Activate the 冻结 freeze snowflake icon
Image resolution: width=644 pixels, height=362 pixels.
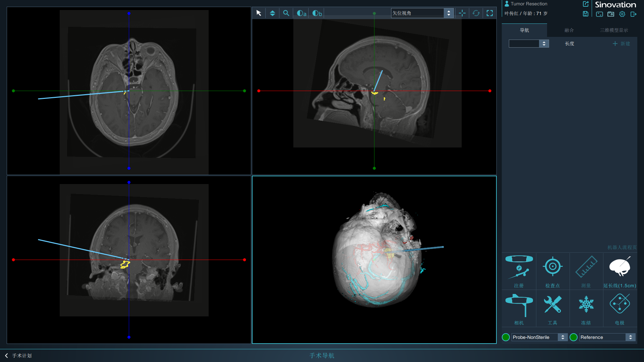coord(586,308)
